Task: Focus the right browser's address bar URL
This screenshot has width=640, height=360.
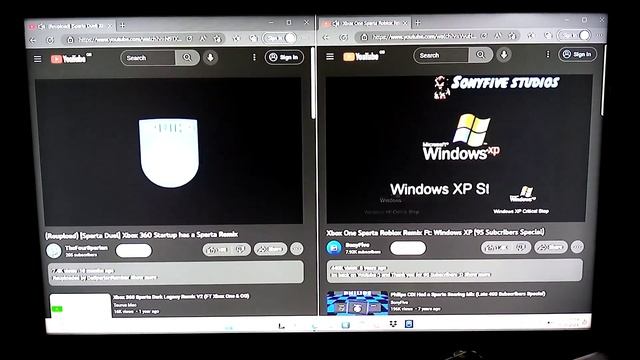Action: (x=424, y=36)
